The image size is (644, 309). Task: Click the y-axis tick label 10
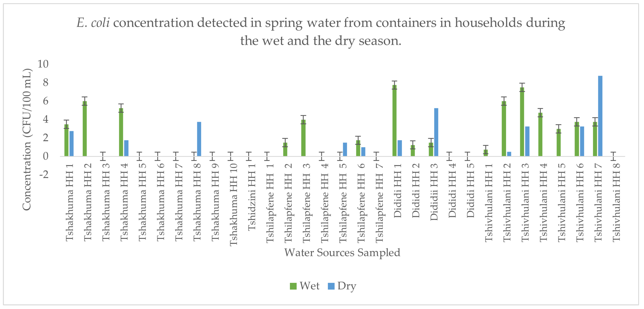(x=43, y=64)
